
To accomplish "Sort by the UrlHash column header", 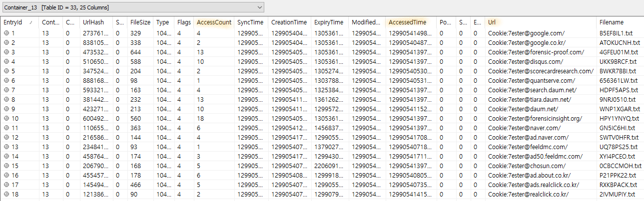I will [93, 22].
